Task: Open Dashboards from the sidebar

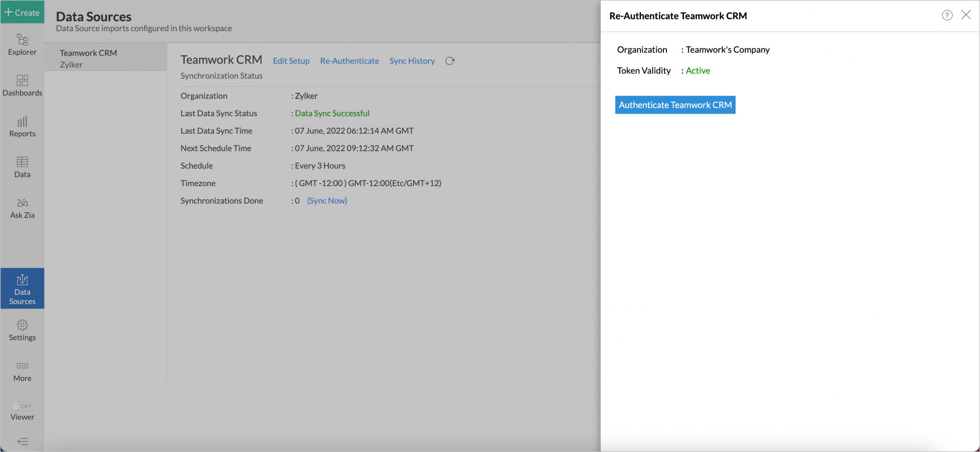Action: pos(22,85)
